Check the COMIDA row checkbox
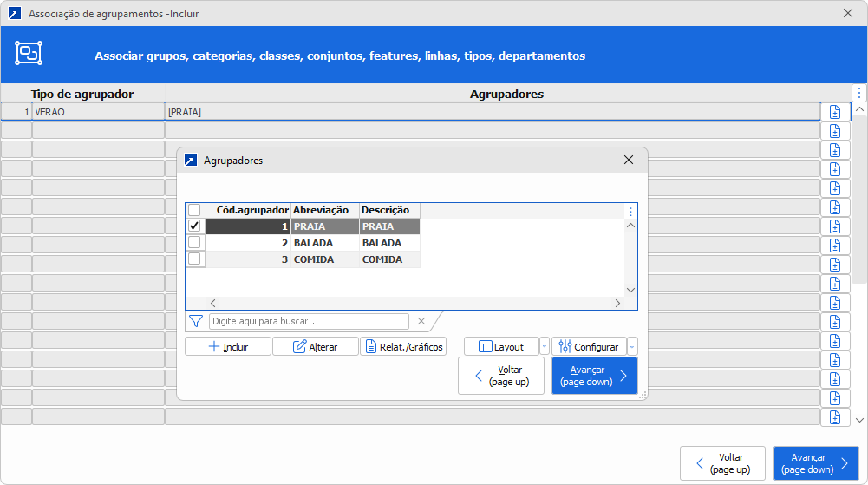This screenshot has height=485, width=868. point(195,259)
